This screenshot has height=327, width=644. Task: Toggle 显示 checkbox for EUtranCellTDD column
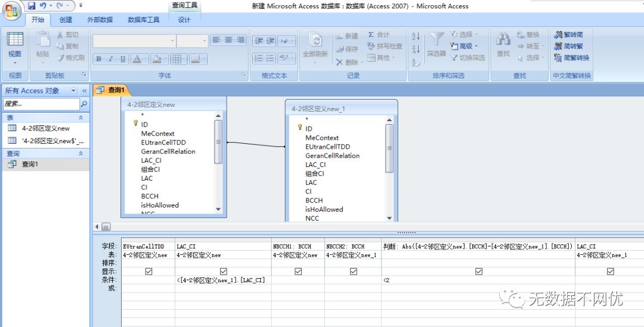148,272
